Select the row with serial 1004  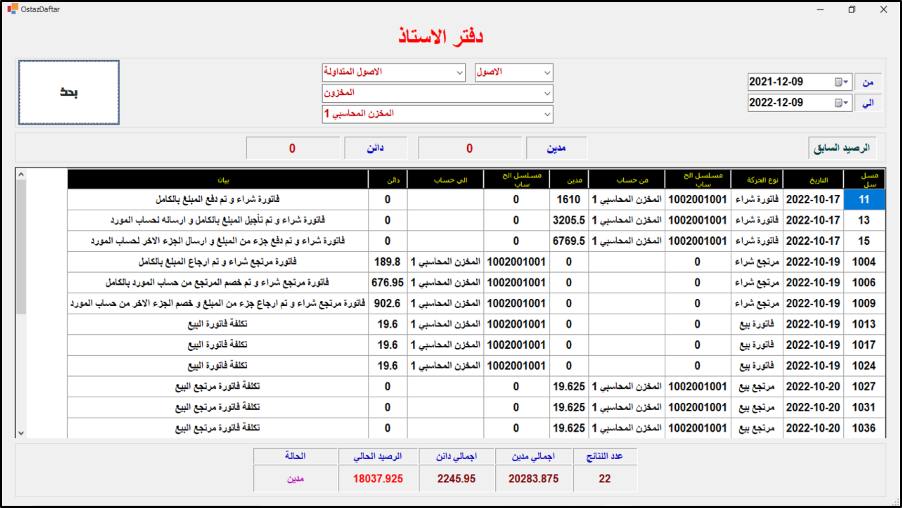pos(864,261)
